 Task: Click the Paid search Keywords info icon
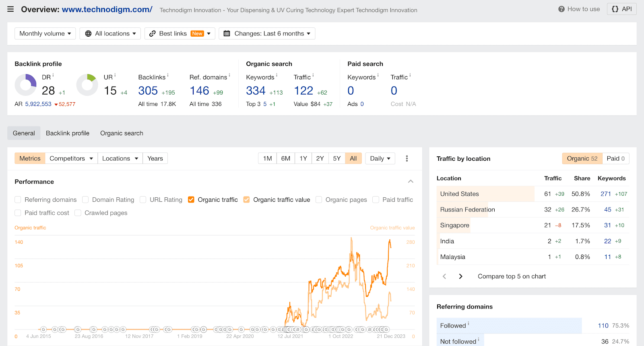(378, 75)
